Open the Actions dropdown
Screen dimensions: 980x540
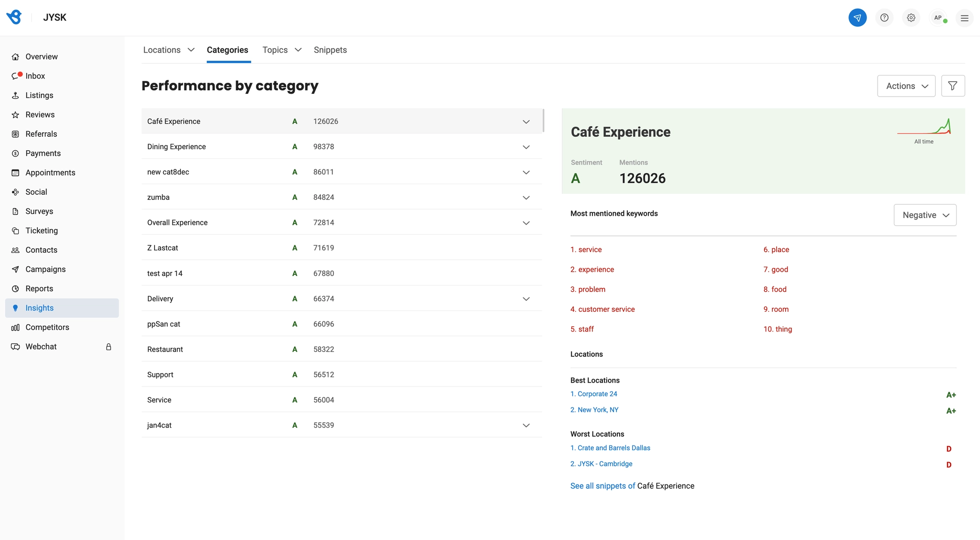(x=906, y=86)
